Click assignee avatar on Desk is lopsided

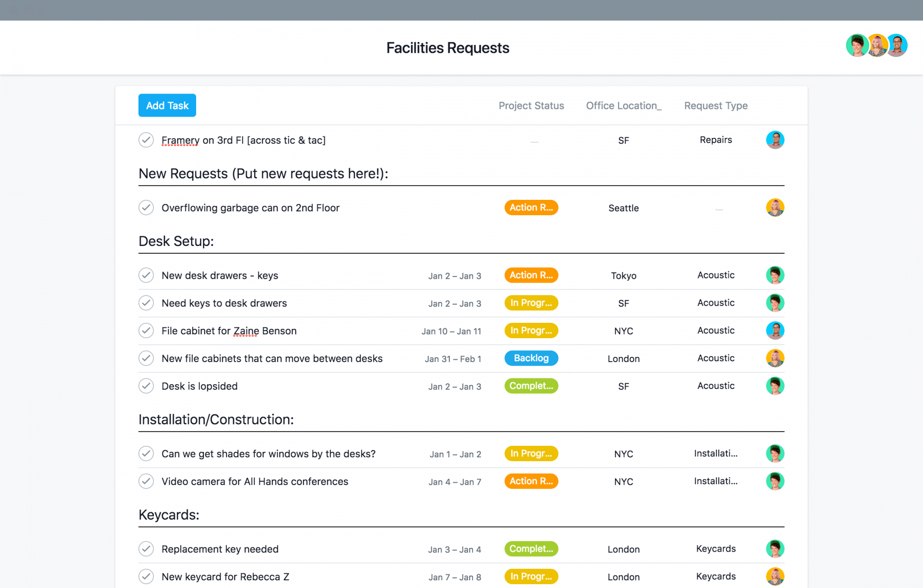click(775, 386)
